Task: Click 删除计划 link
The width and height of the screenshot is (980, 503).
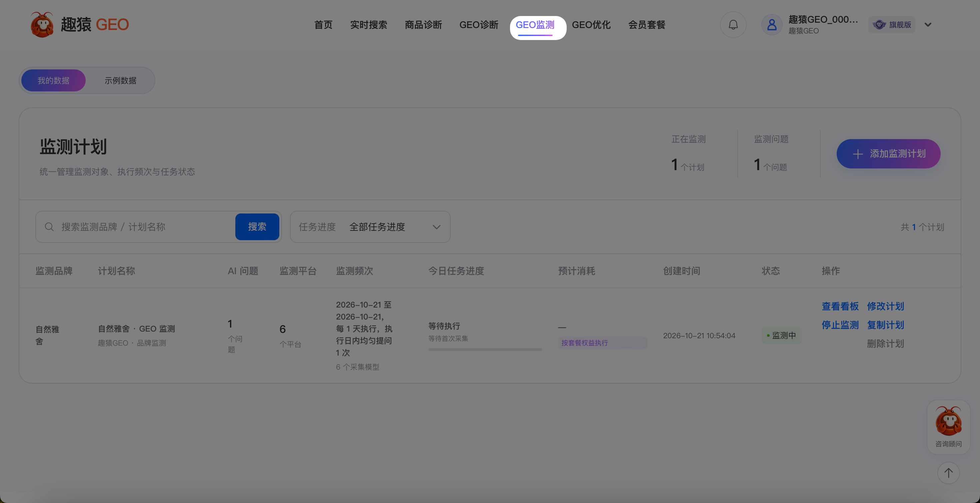Action: click(x=885, y=344)
